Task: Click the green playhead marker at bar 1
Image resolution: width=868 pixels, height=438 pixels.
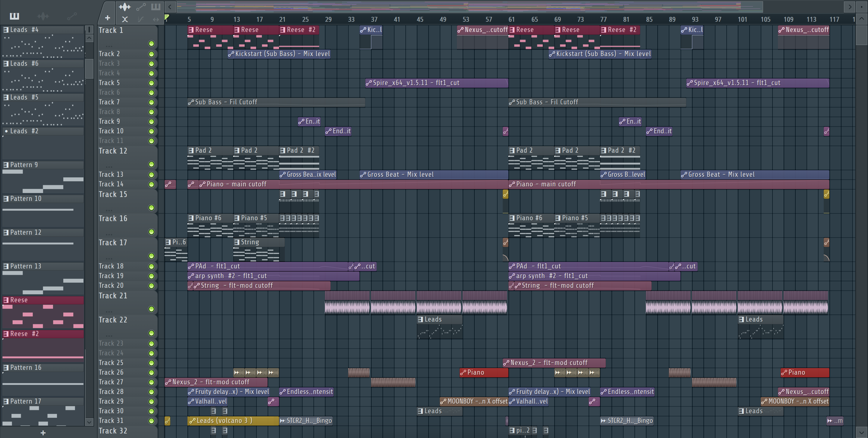Action: [x=166, y=17]
